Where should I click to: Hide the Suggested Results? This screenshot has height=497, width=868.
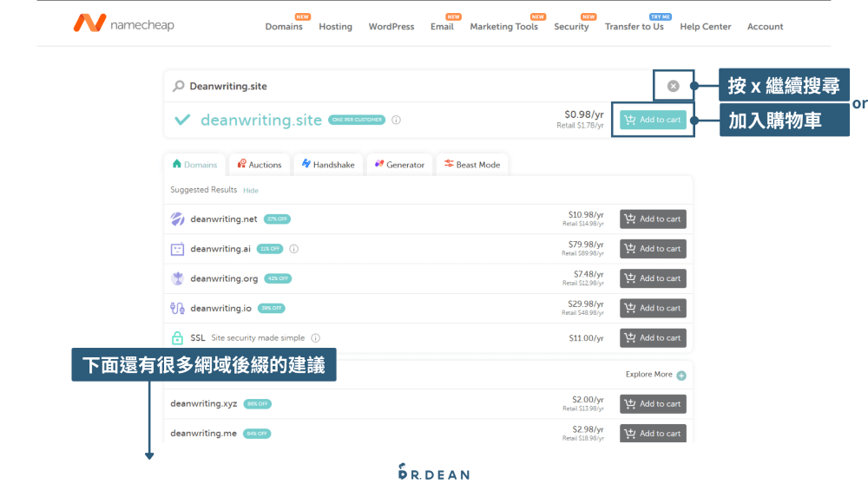[251, 191]
